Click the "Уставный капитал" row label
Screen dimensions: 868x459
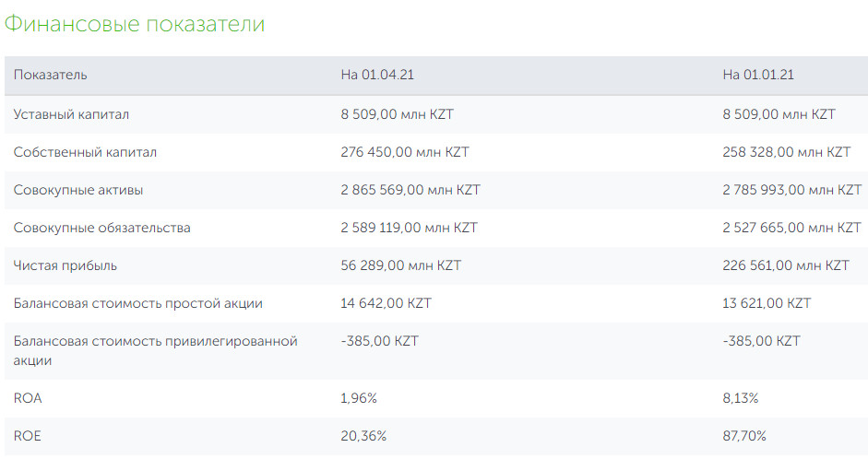tap(71, 114)
